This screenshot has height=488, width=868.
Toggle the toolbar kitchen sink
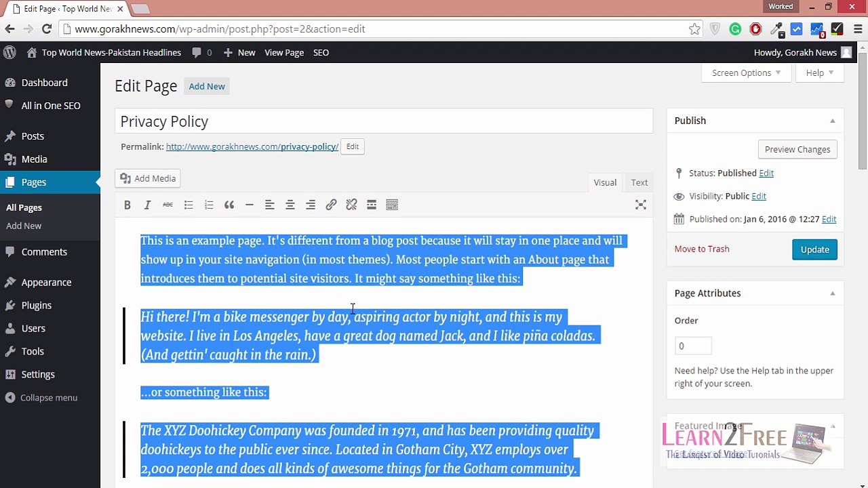click(392, 205)
